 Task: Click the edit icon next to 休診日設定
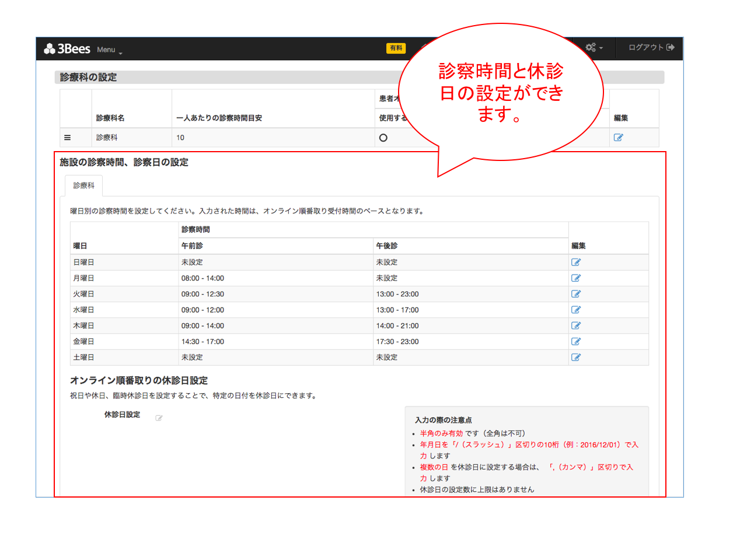point(159,418)
